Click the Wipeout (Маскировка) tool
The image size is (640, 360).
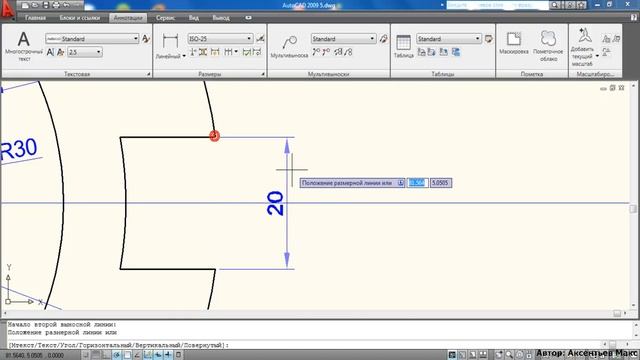[x=514, y=42]
